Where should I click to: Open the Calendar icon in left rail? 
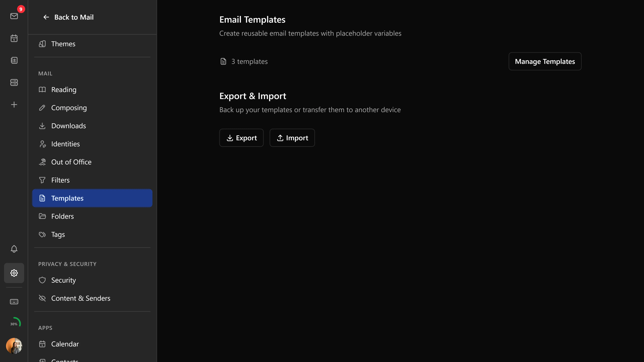(14, 38)
